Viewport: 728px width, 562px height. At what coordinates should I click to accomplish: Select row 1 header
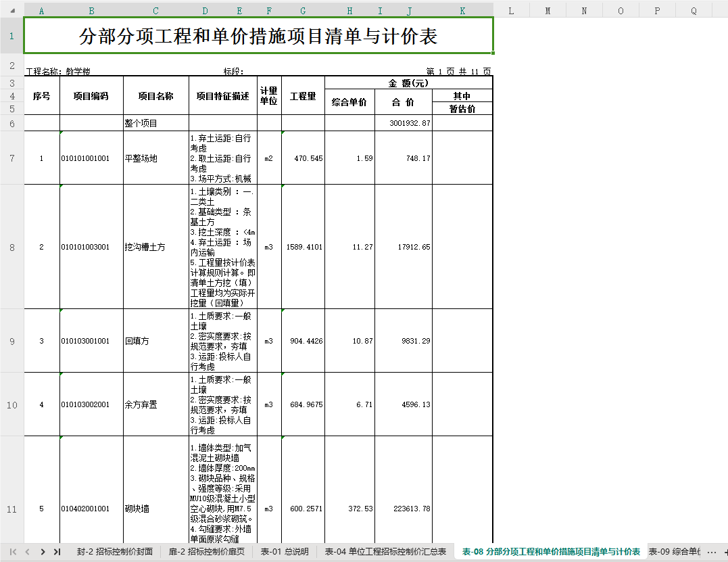click(x=11, y=36)
